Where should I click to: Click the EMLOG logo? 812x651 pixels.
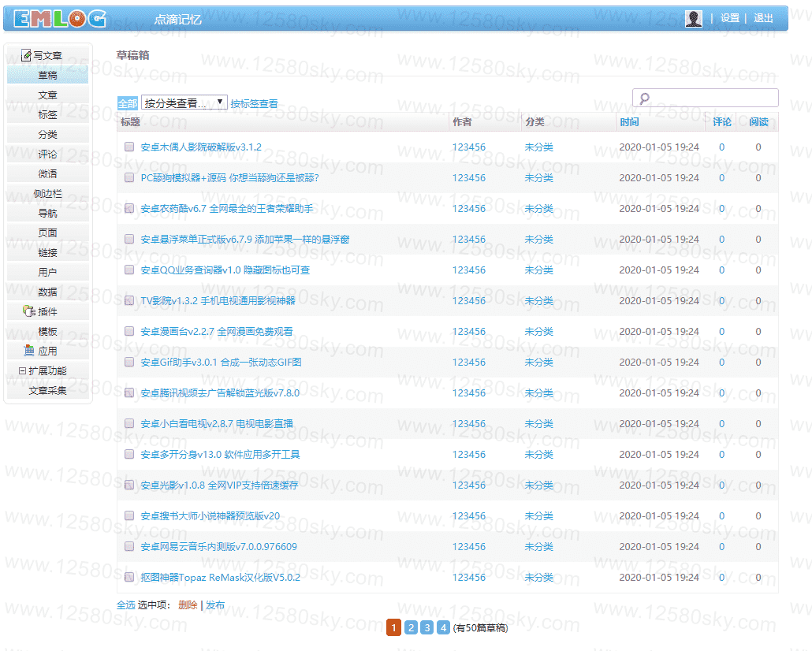point(60,19)
